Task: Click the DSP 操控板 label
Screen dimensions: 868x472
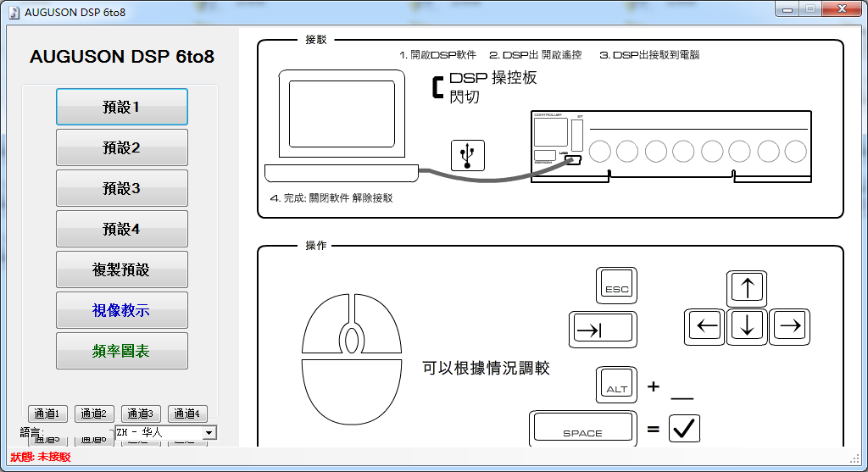Action: click(492, 78)
